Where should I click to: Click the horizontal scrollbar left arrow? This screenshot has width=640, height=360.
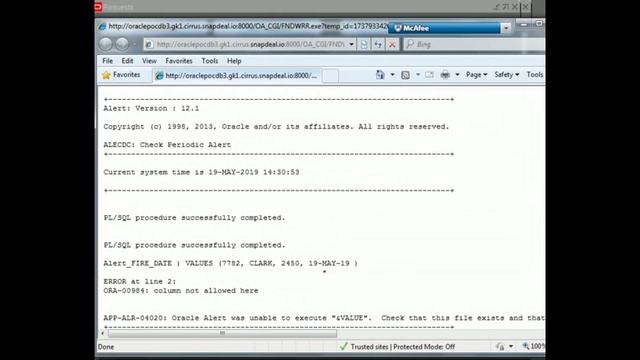[x=102, y=333]
